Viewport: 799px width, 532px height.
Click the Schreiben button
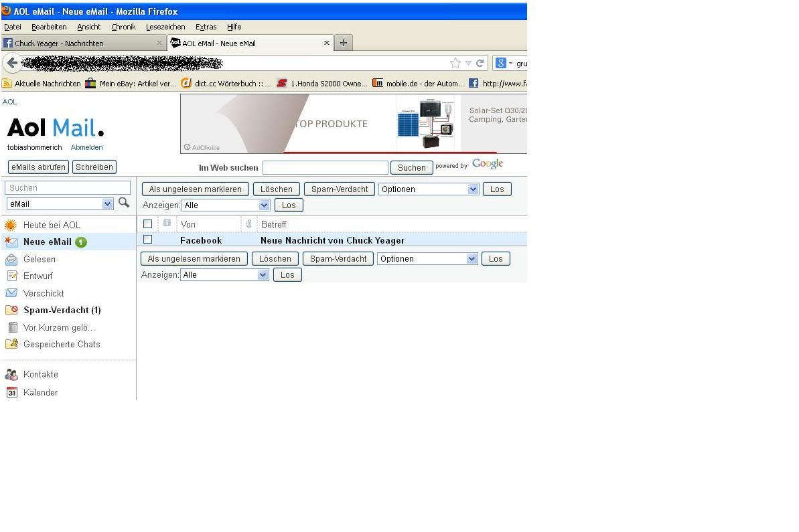coord(94,167)
